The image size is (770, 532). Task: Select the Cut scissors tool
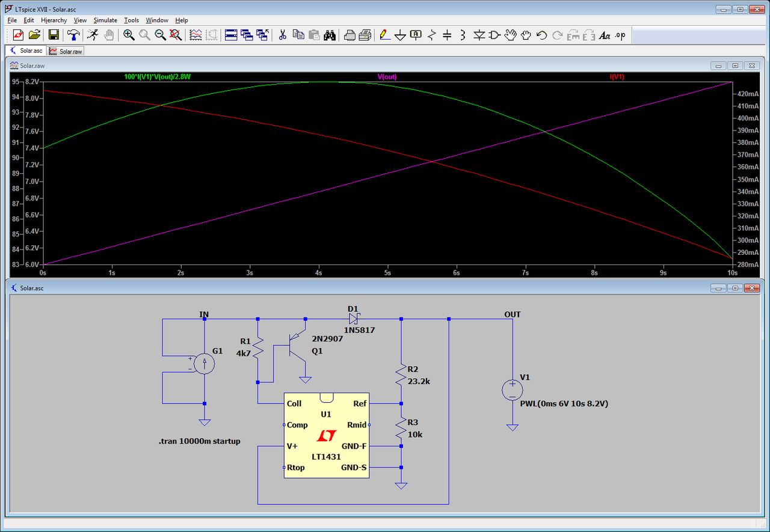282,35
